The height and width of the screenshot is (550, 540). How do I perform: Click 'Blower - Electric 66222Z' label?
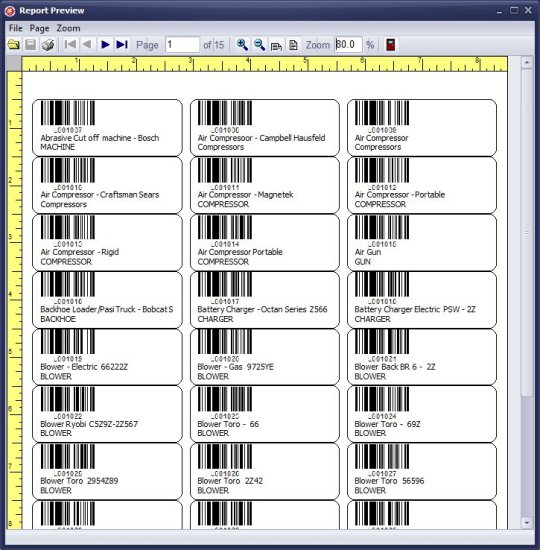(x=84, y=367)
